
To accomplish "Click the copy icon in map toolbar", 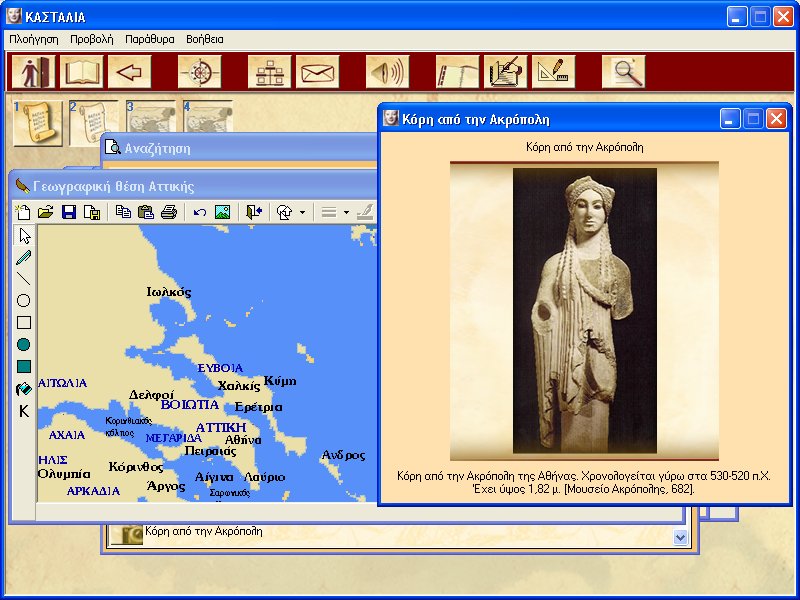I will [123, 212].
